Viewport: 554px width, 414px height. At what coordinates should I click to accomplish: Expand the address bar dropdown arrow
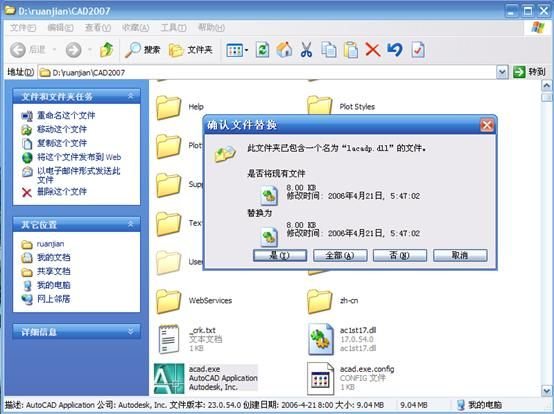click(502, 72)
